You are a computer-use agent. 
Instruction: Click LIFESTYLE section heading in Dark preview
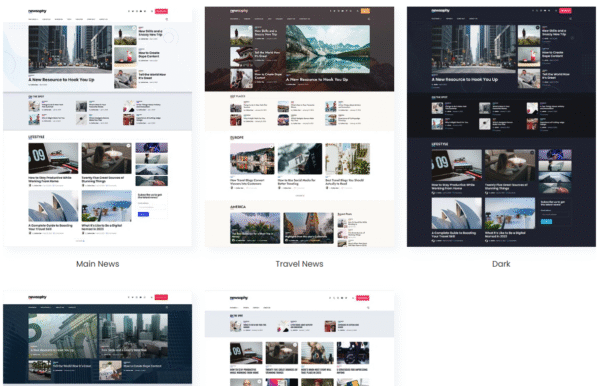click(x=440, y=144)
